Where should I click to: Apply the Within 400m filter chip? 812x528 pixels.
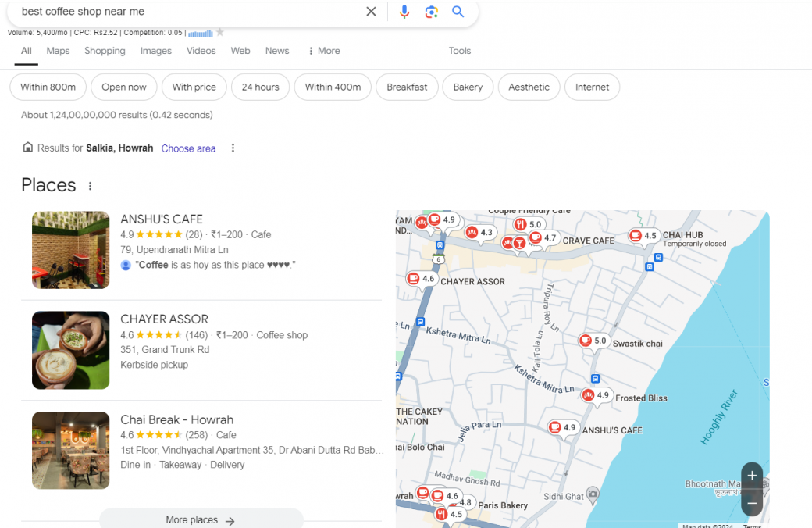333,87
